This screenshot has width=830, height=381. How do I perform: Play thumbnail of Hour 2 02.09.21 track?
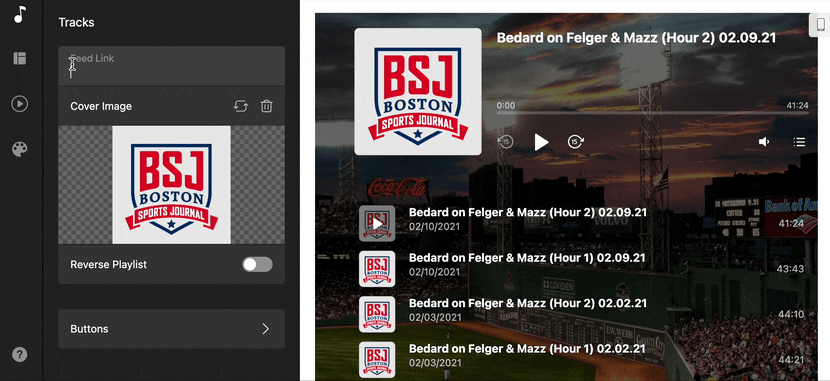[377, 223]
